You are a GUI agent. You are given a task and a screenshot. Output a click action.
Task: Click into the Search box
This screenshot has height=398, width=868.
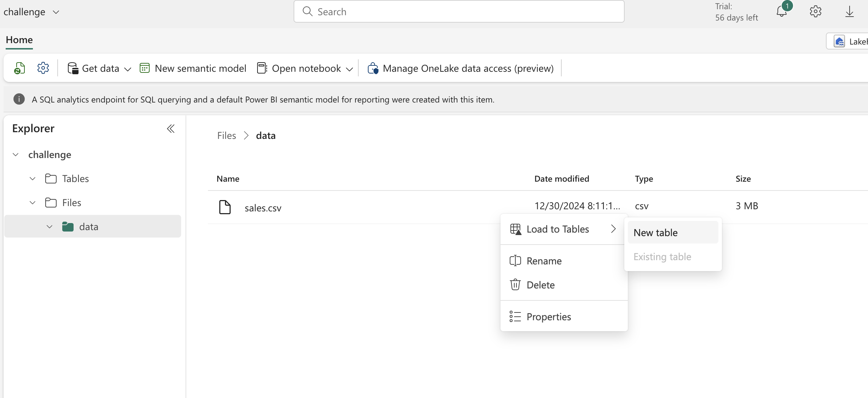[x=459, y=12]
